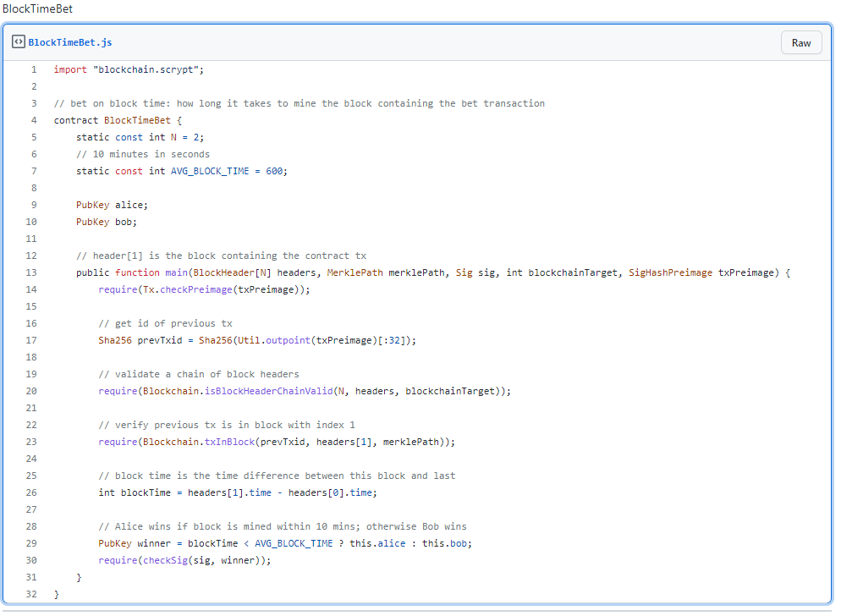Viewport: 841px width, 616px height.
Task: Click the "PubKey bob;" line
Action: (107, 223)
